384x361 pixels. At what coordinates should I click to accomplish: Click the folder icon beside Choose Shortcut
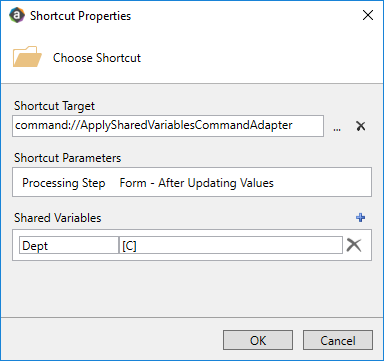tap(27, 57)
